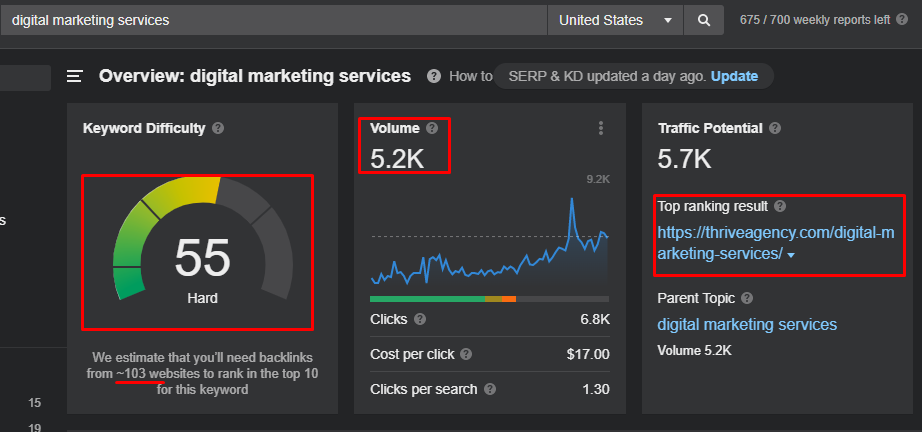Click help icon beside Cost per click

click(466, 354)
